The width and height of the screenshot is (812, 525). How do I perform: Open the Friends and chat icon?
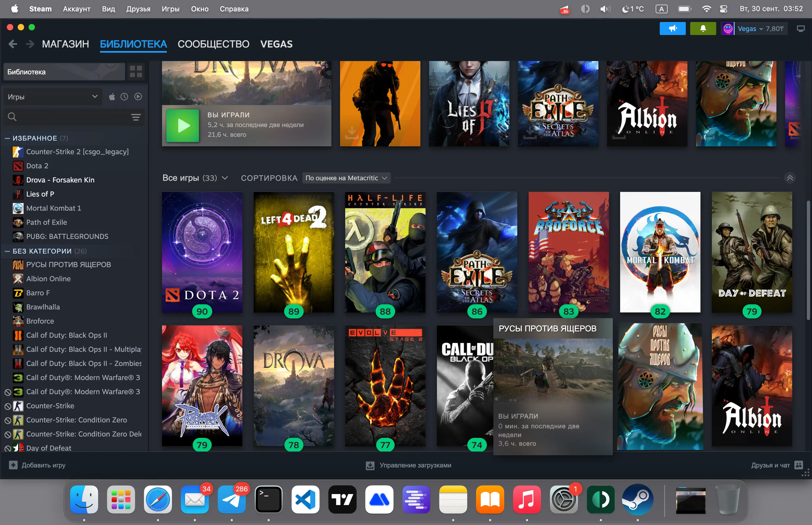click(799, 465)
